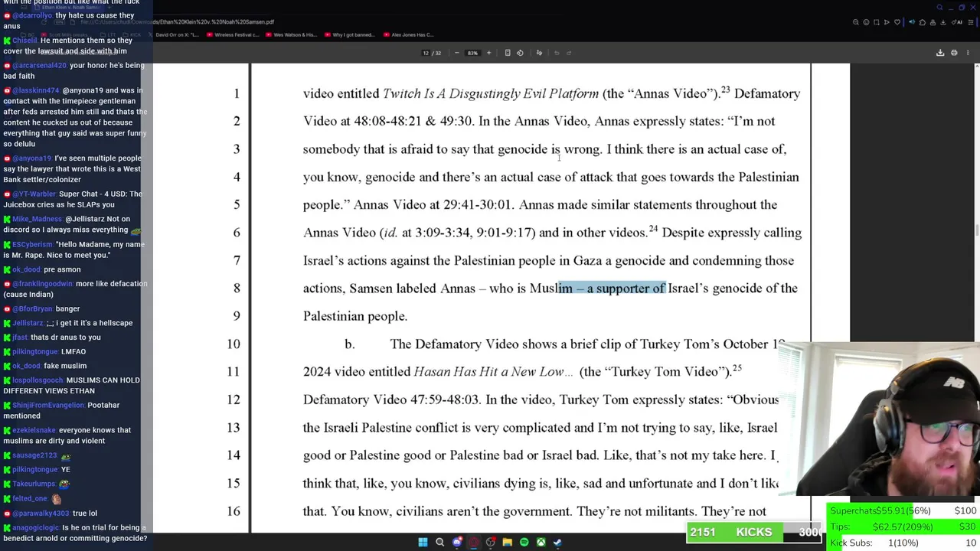Open Spotify from the taskbar
980x551 pixels.
tap(524, 542)
